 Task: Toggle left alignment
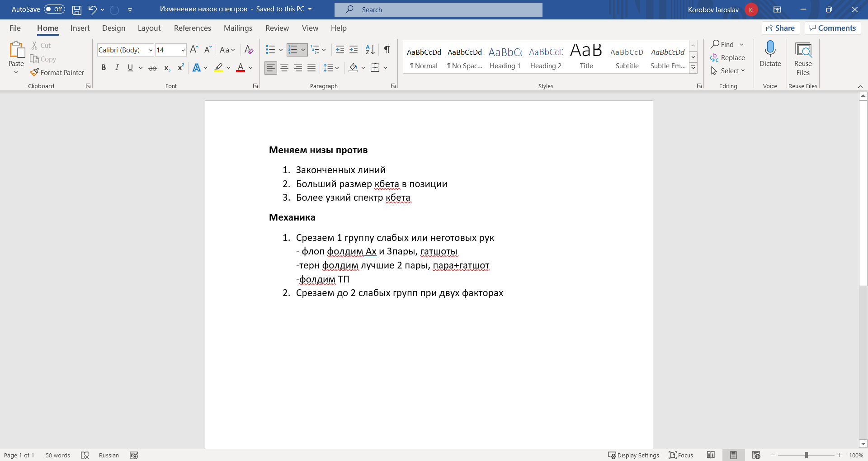point(271,68)
